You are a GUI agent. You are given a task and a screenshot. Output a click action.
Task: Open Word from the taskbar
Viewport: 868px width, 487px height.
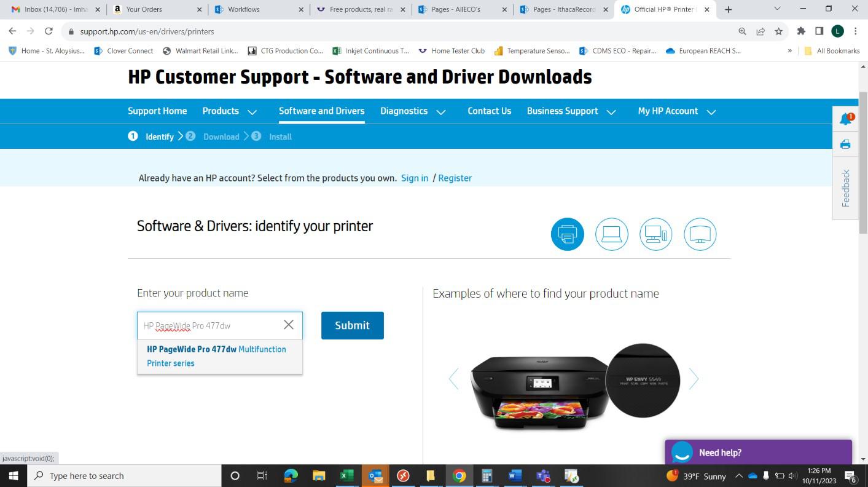[x=515, y=476]
